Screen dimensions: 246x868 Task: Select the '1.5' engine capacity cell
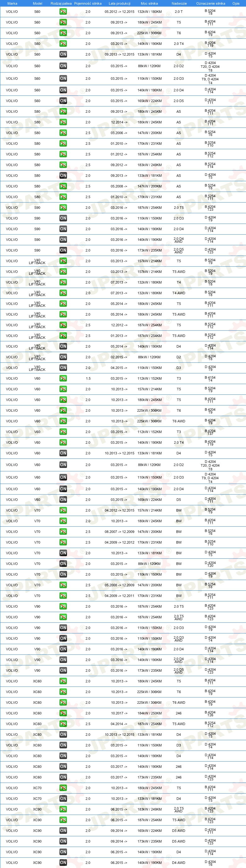click(x=88, y=378)
